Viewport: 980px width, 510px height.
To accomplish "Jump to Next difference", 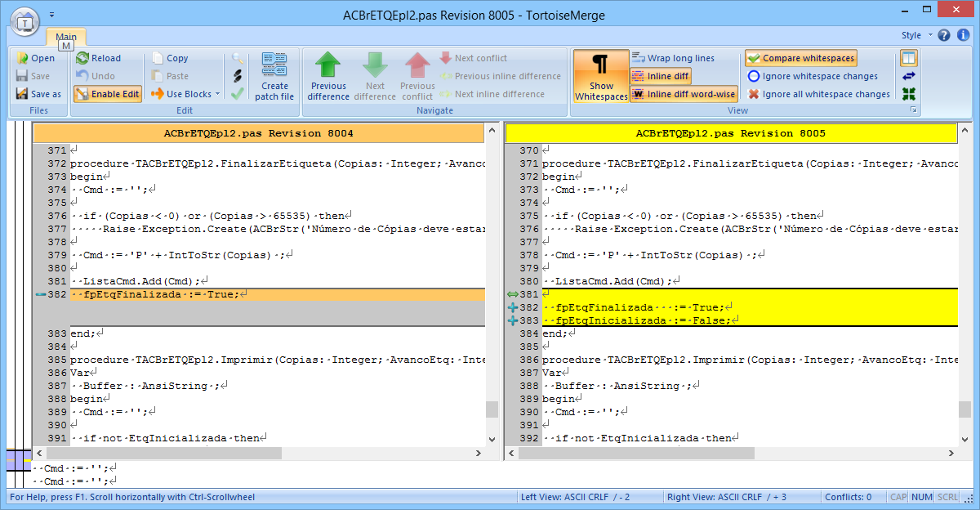I will (x=375, y=76).
